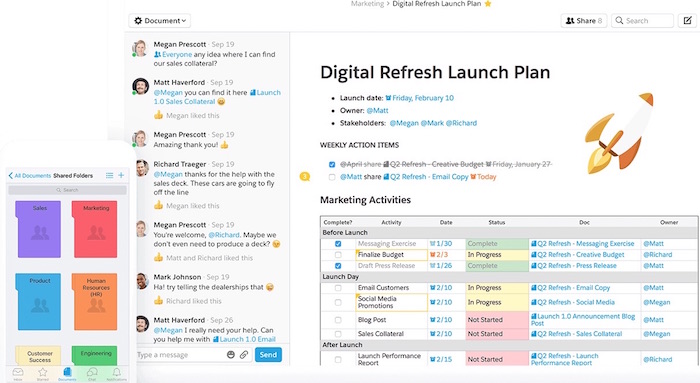Check the Social Media Promotions checkbox
The width and height of the screenshot is (700, 383).
click(338, 302)
